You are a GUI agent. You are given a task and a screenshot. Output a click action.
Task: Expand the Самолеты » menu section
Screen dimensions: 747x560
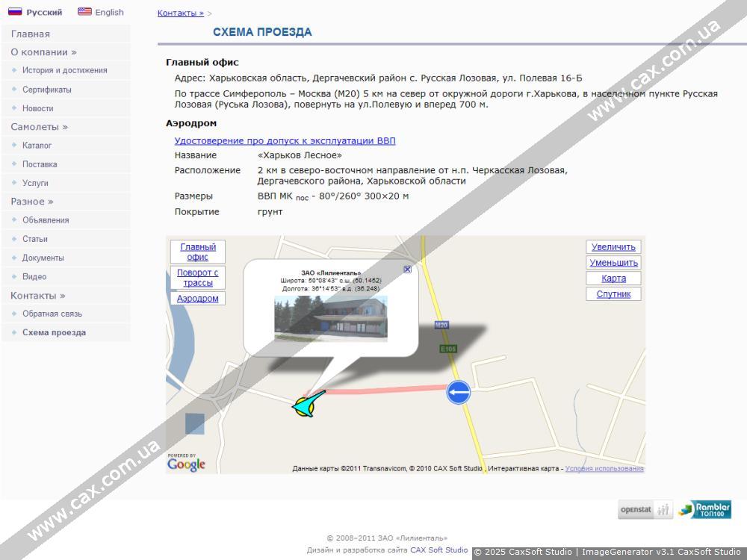coord(39,127)
